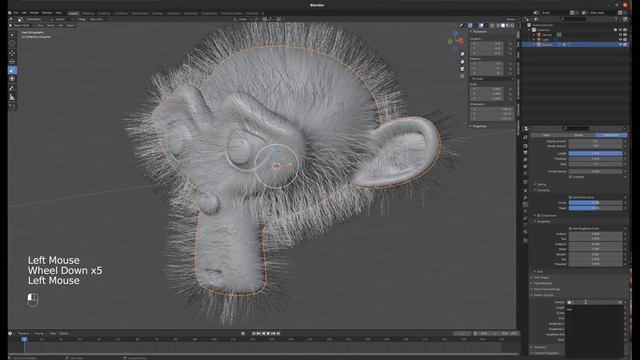Toggle render visibility for Camera row
Image resolution: width=640 pixels, height=360 pixels.
[x=625, y=35]
